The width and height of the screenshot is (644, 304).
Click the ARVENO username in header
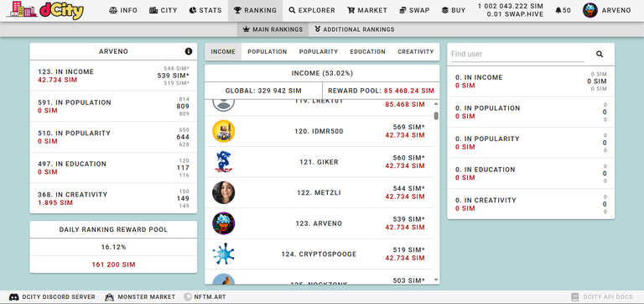616,10
